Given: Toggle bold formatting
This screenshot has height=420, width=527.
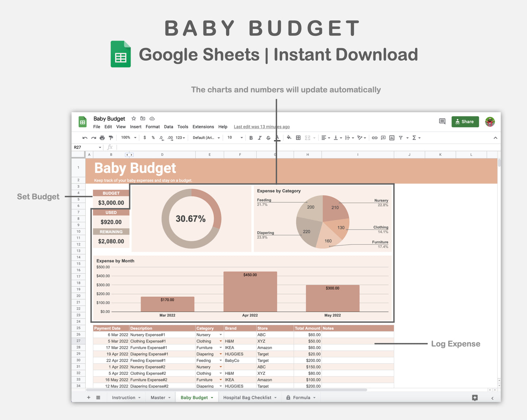Looking at the screenshot, I should pyautogui.click(x=251, y=137).
